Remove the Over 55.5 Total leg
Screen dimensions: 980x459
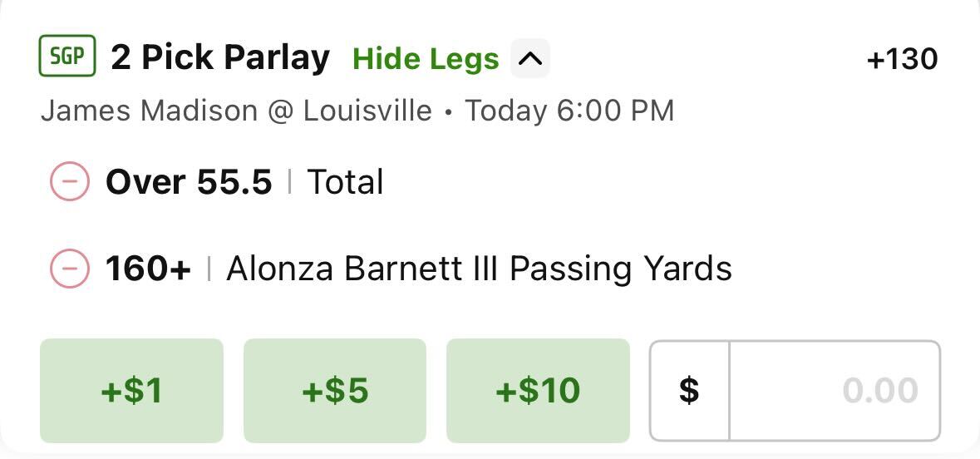click(69, 181)
